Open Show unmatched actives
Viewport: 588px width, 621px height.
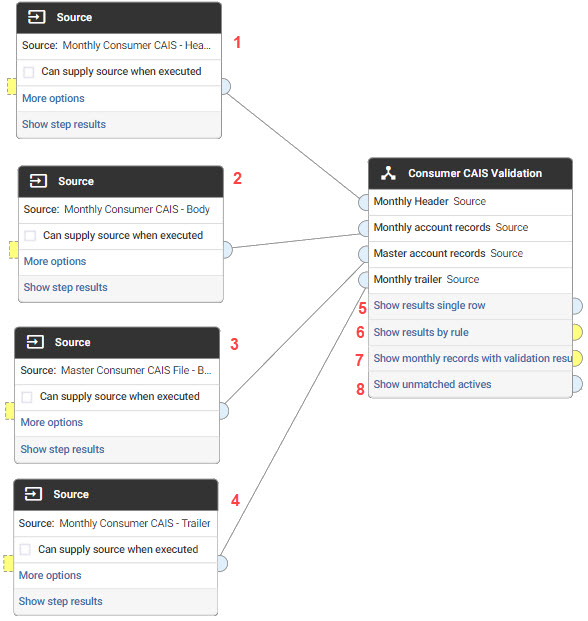[433, 384]
